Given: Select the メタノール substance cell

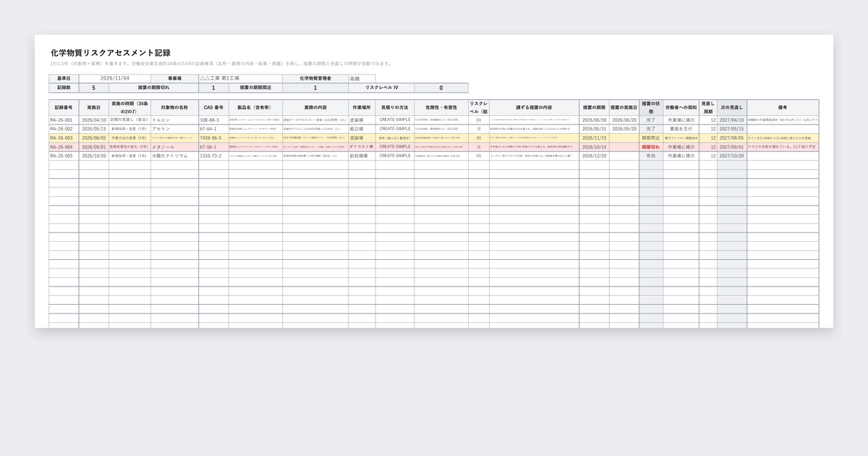Looking at the screenshot, I should point(174,147).
